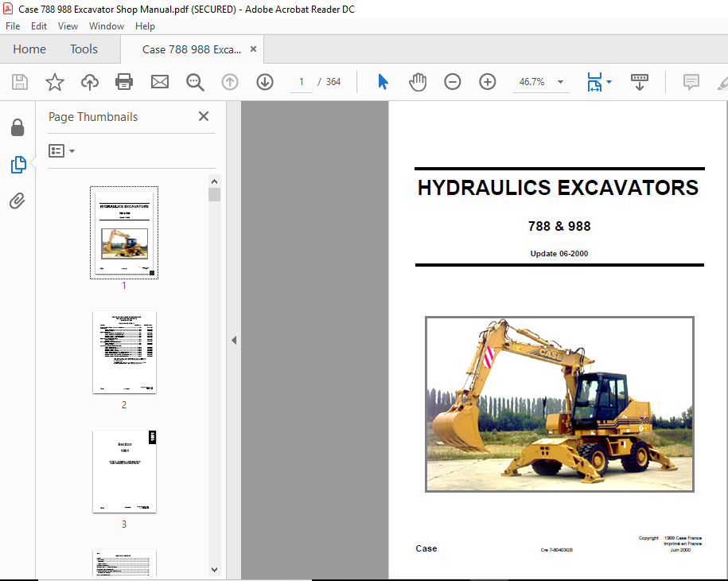This screenshot has width=728, height=581.
Task: Open the Help menu
Action: pyautogui.click(x=145, y=26)
